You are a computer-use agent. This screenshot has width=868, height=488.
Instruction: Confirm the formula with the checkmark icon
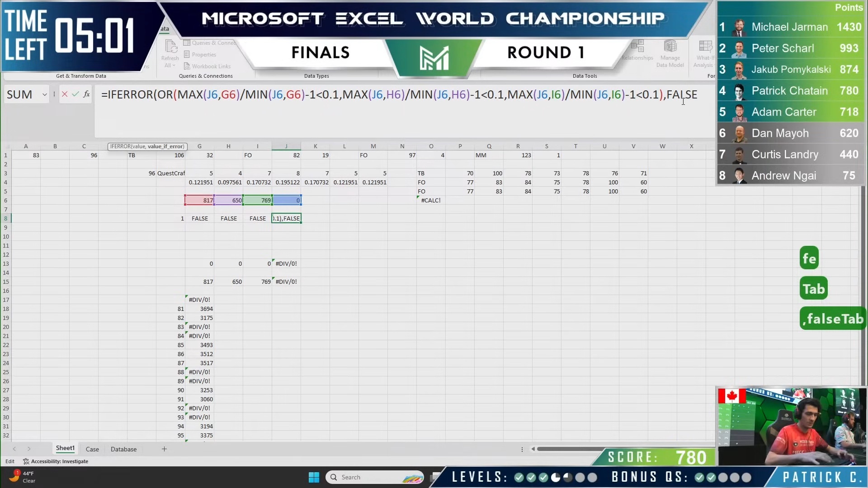[75, 94]
